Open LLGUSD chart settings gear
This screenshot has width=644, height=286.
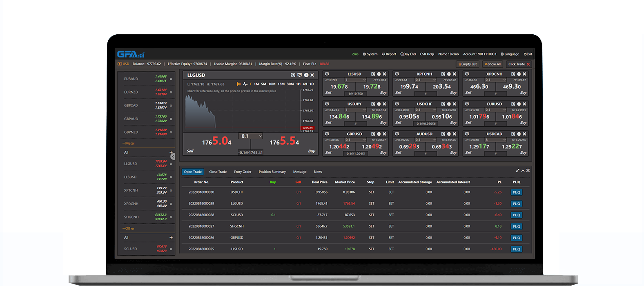click(306, 75)
